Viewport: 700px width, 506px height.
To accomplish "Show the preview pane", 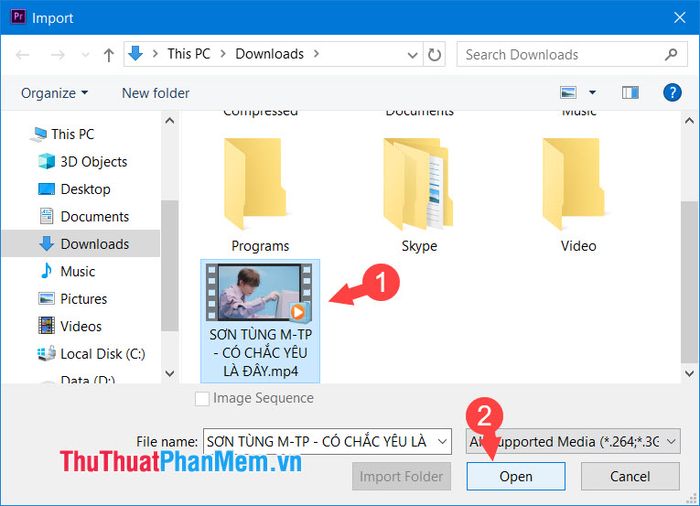I will pos(630,92).
